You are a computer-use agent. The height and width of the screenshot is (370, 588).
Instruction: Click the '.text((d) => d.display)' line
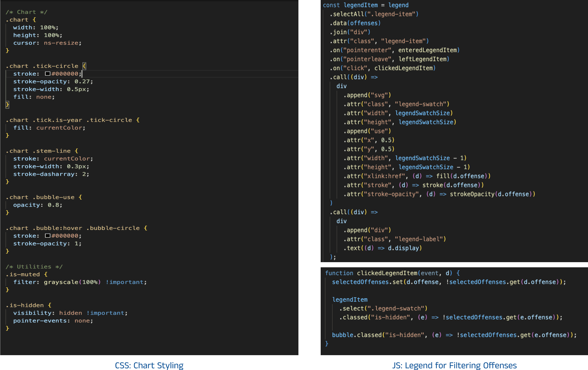coord(382,248)
